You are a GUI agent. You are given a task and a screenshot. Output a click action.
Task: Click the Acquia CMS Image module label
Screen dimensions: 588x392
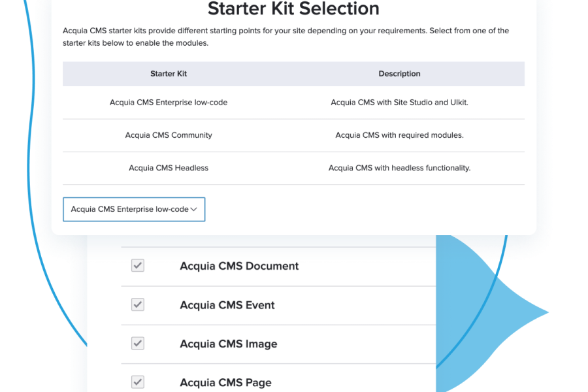pyautogui.click(x=229, y=344)
